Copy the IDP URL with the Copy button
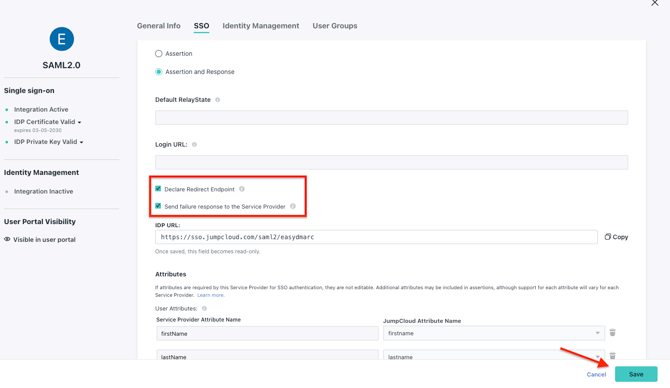The height and width of the screenshot is (388, 670). 616,237
